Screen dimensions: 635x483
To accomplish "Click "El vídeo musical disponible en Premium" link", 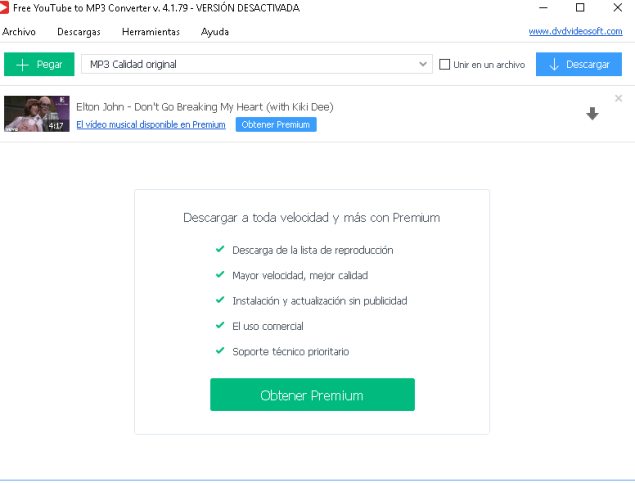I will click(x=151, y=125).
